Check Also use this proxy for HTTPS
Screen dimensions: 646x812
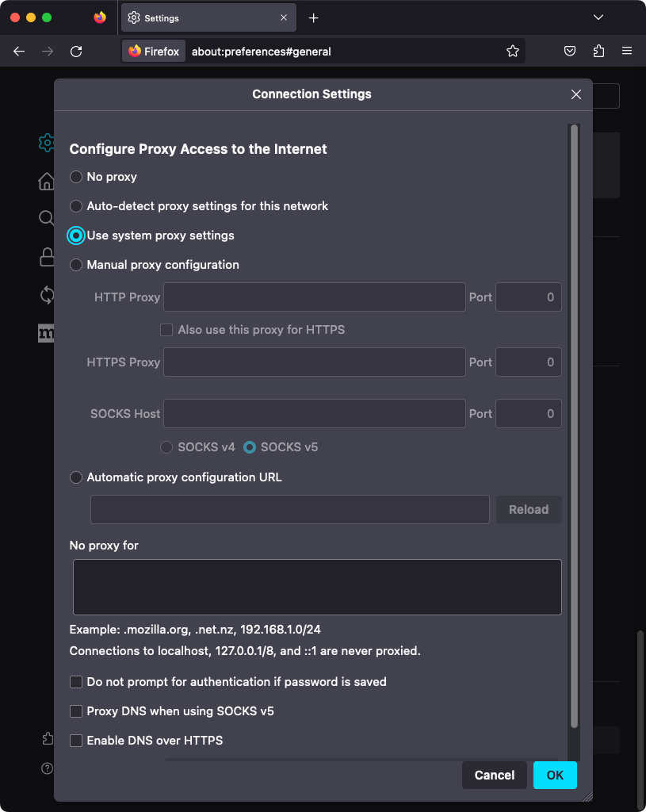pos(166,330)
